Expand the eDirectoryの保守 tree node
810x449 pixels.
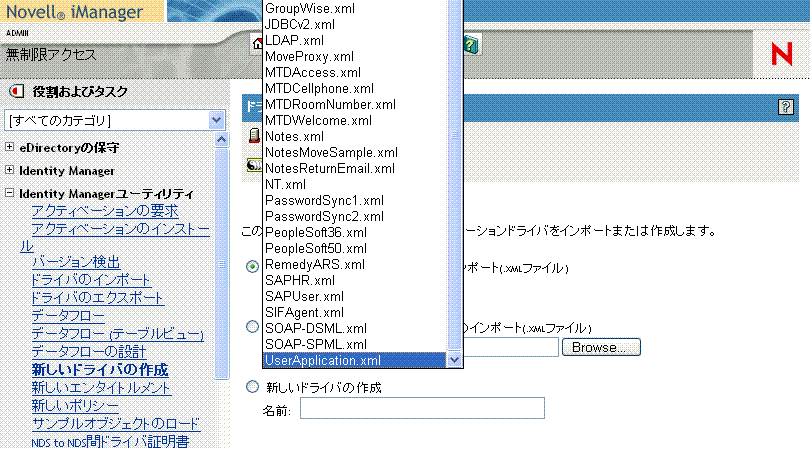[x=9, y=147]
